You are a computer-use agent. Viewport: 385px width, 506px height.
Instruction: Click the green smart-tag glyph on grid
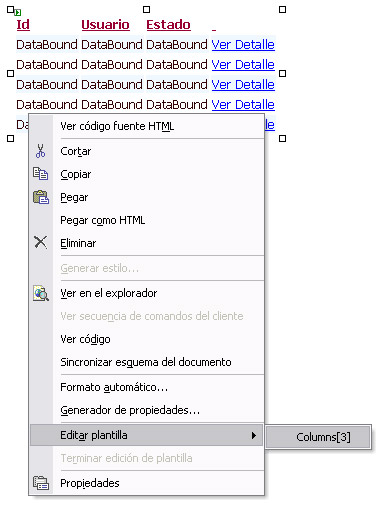[18, 13]
